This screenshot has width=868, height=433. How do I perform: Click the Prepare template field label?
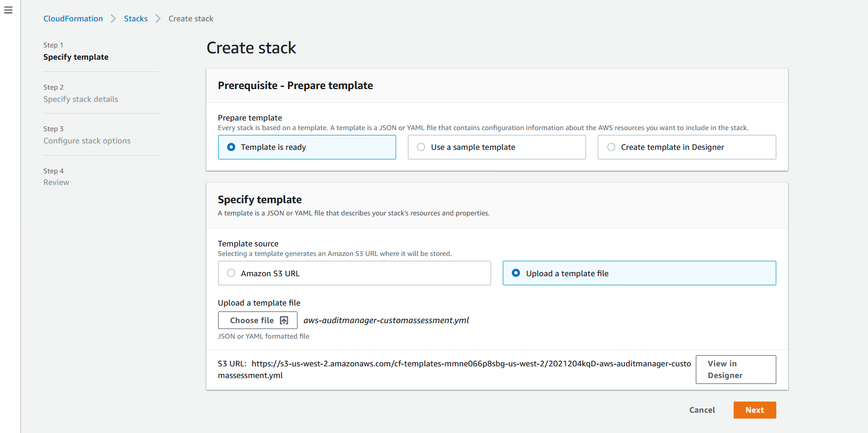[x=250, y=118]
